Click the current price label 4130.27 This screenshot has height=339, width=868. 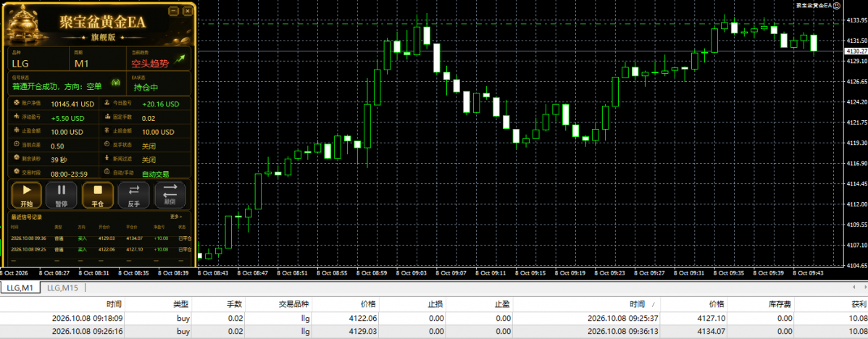(856, 51)
